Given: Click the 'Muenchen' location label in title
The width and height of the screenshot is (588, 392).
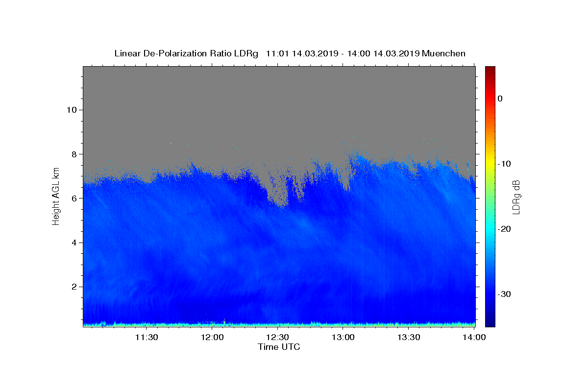Looking at the screenshot, I should tap(444, 53).
